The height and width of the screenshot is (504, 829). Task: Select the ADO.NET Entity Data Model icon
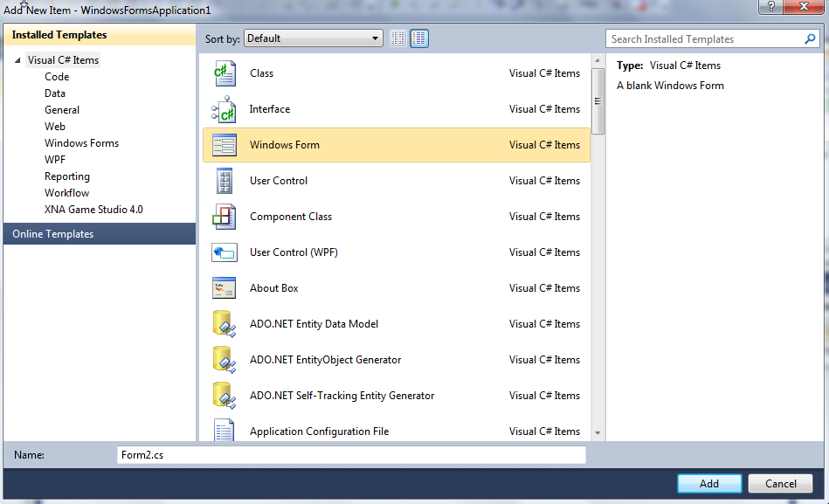(225, 324)
